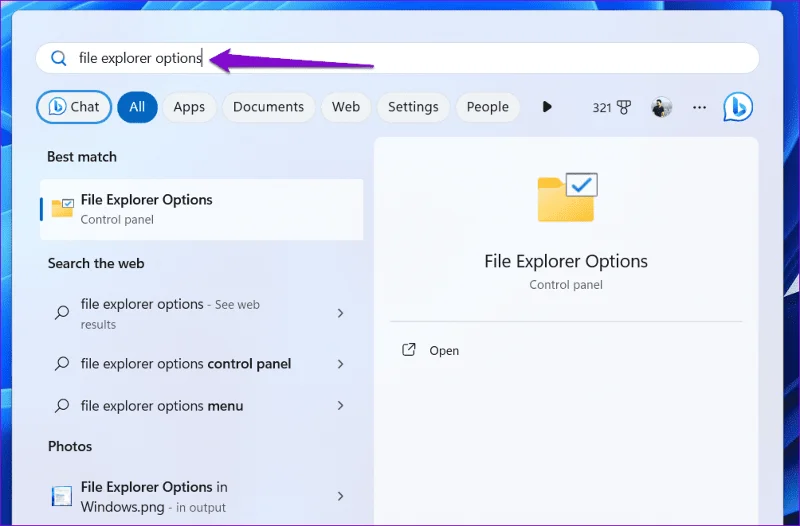Click the open-external icon beside Open
800x526 pixels.
409,349
